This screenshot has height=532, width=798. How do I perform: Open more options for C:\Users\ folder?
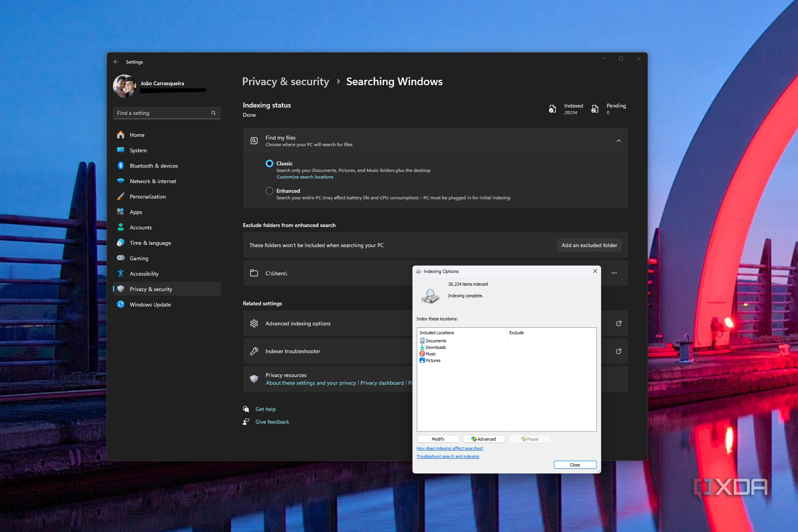[614, 273]
